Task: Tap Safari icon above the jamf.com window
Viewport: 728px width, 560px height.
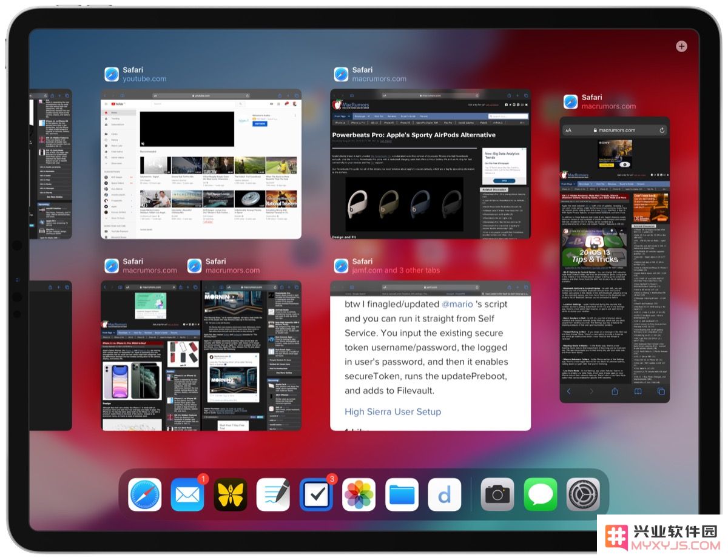Action: (341, 266)
